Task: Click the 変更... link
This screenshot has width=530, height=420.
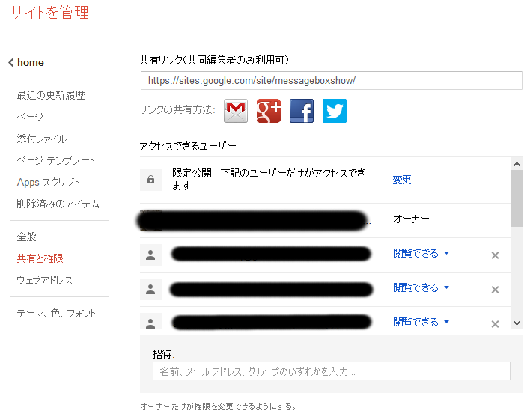Action: pos(406,180)
